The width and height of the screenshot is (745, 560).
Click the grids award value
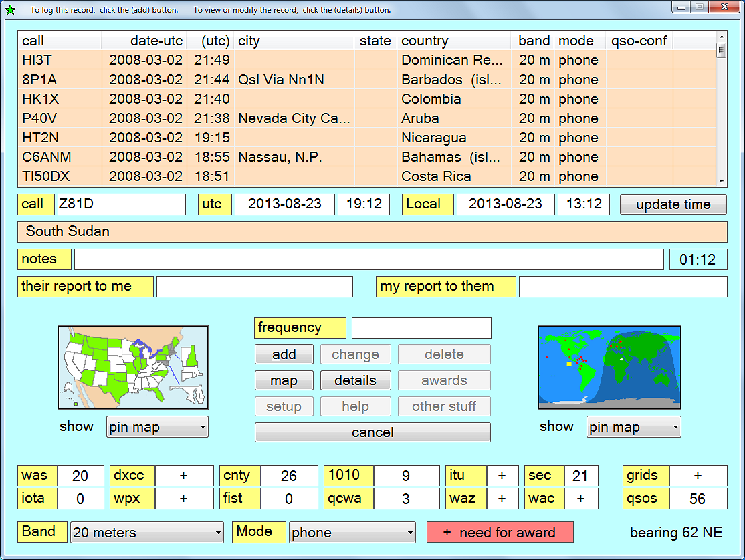[x=698, y=476]
